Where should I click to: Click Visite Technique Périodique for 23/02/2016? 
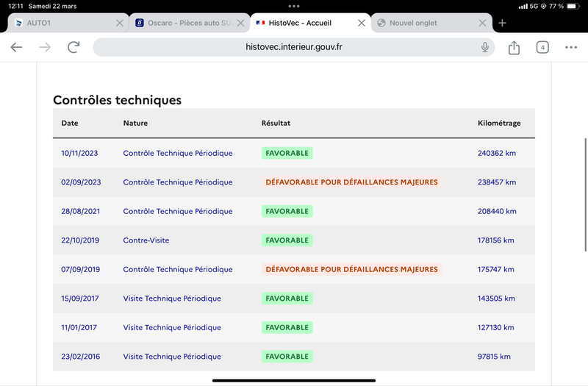172,357
